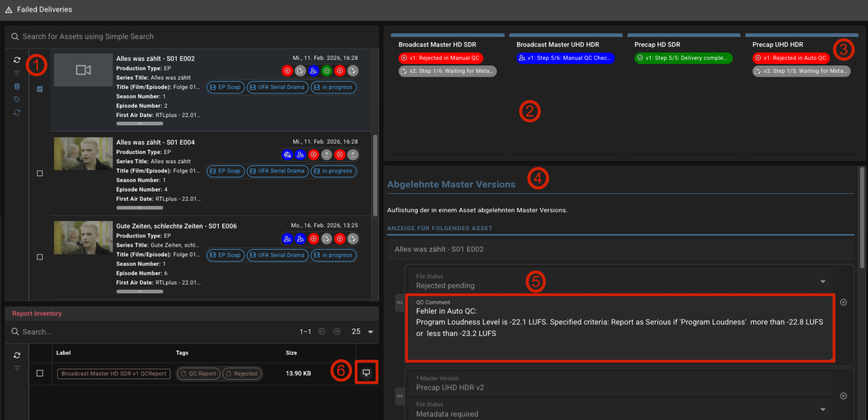
Task: Click the drag handle beside the QC Comment entry
Action: point(399,302)
